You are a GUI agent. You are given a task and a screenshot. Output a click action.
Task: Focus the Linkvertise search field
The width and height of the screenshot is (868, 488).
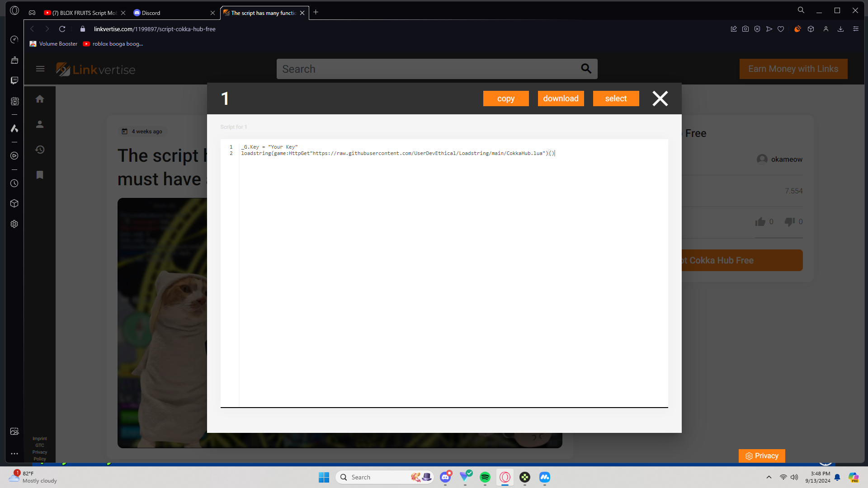click(429, 69)
